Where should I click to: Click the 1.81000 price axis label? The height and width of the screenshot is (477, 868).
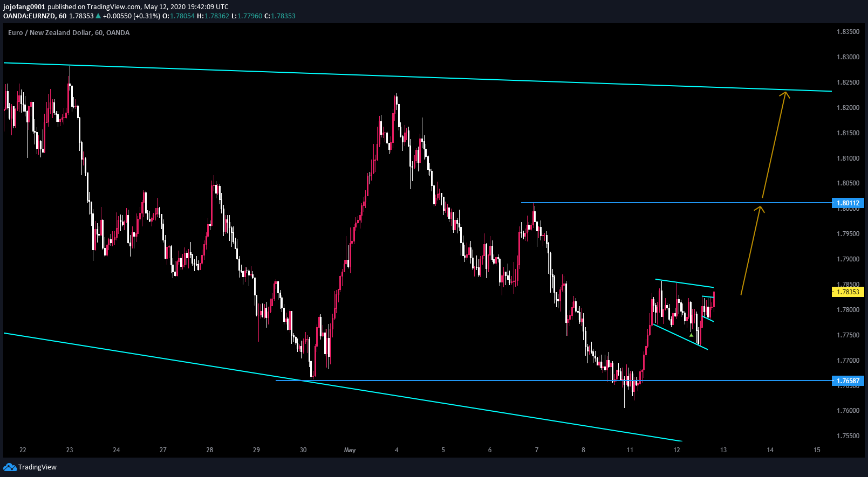click(848, 158)
